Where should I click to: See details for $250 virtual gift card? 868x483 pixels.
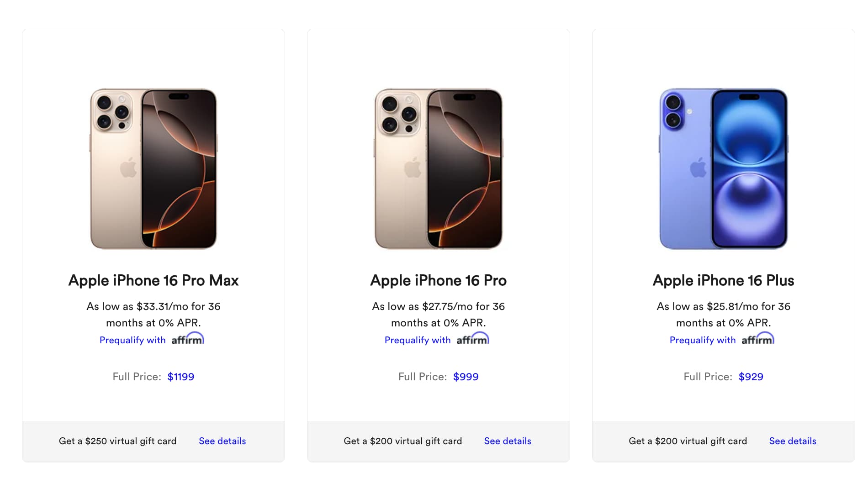[222, 441]
